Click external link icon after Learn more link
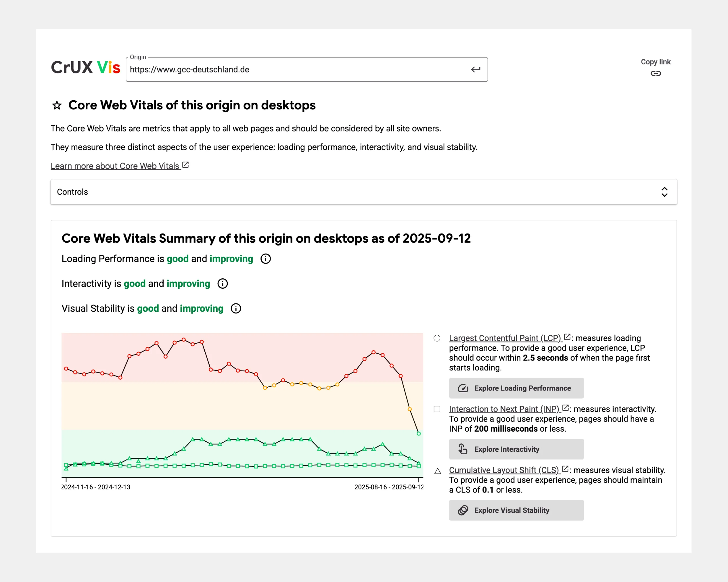The width and height of the screenshot is (728, 582). click(x=185, y=165)
